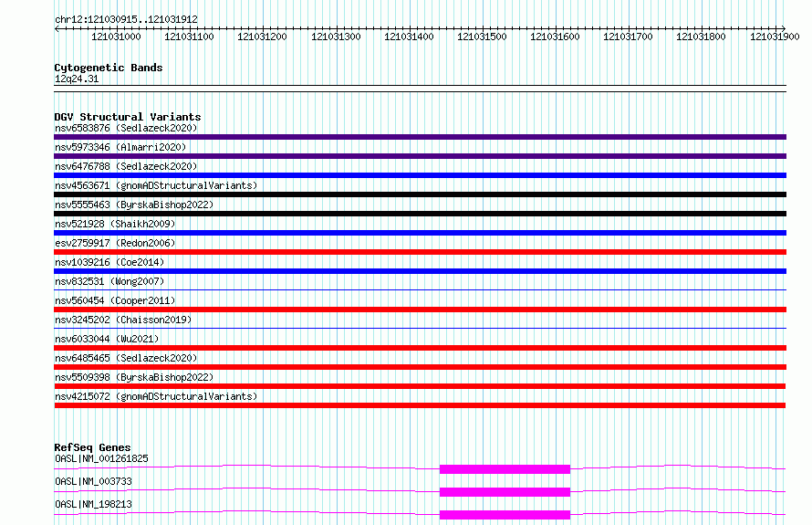812x525 pixels.
Task: Select the purple bar under nsv5973346
Action: coord(420,156)
